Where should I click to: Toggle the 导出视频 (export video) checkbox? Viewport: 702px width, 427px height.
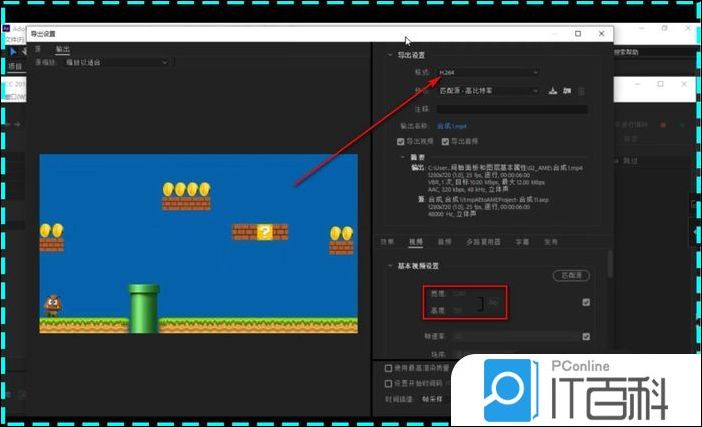[x=401, y=141]
